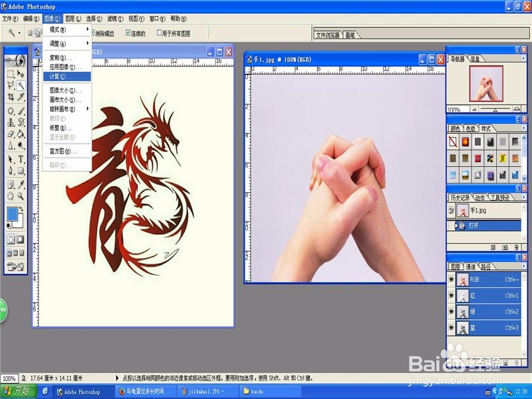Select the Eyedropper tool
532x399 pixels.
pyautogui.click(x=21, y=185)
